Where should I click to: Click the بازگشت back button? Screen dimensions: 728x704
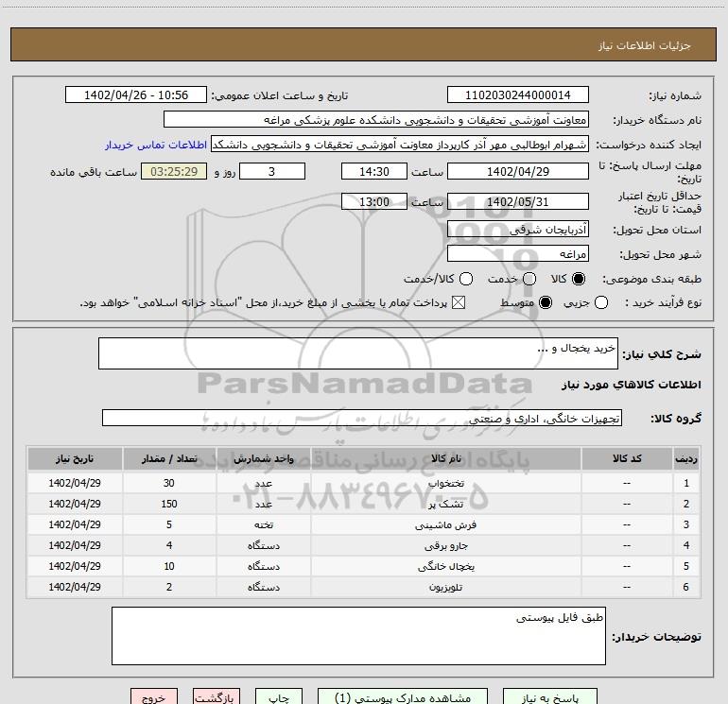[217, 696]
